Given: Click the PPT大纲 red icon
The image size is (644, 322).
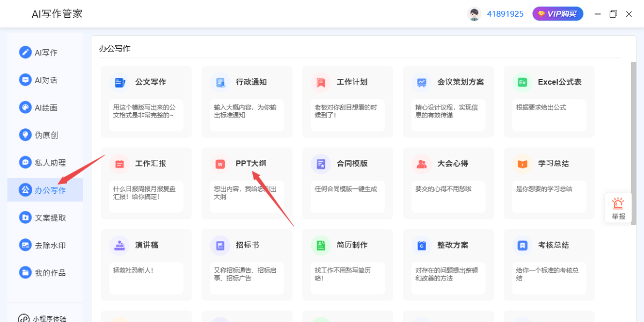Looking at the screenshot, I should click(x=220, y=164).
